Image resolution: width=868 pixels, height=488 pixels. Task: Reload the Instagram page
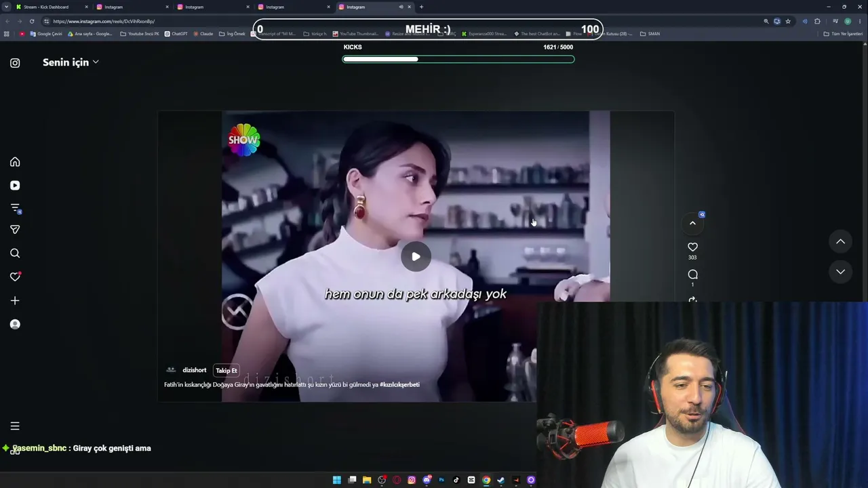coord(31,21)
